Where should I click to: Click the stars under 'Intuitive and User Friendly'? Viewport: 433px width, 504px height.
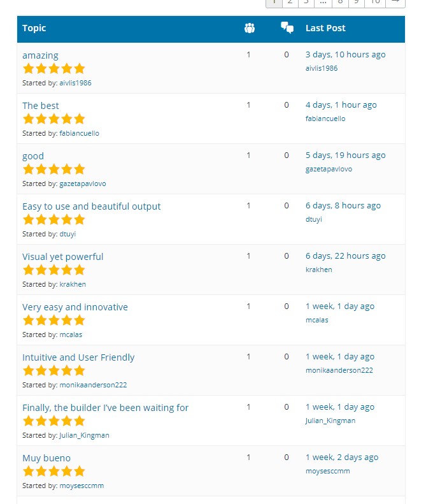pos(53,371)
